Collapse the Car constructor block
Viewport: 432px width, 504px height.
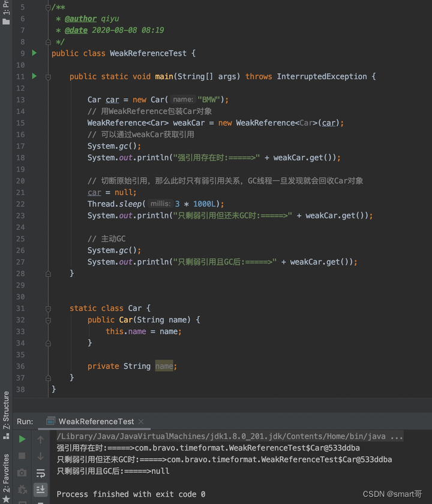[48, 320]
